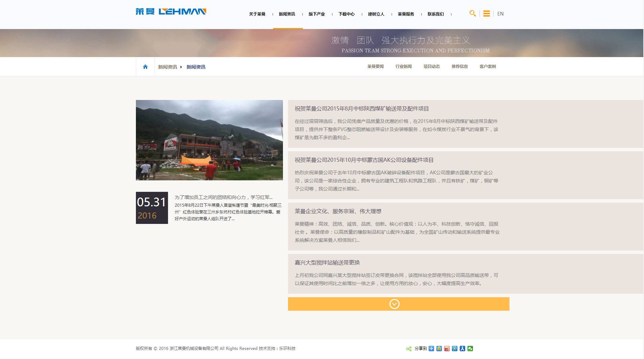Share the page to Qzone

click(x=439, y=348)
